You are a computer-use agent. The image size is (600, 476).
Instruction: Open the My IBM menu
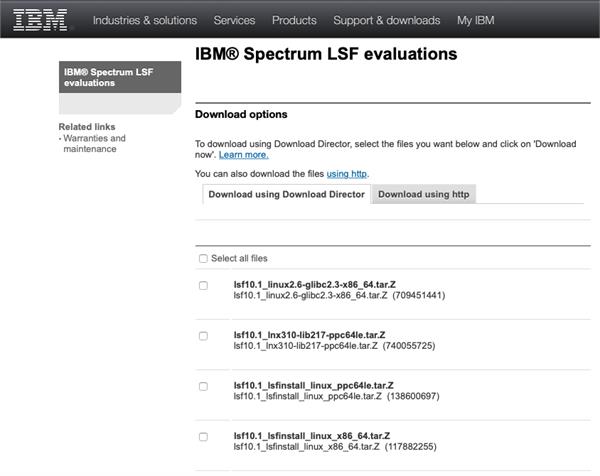pyautogui.click(x=475, y=20)
